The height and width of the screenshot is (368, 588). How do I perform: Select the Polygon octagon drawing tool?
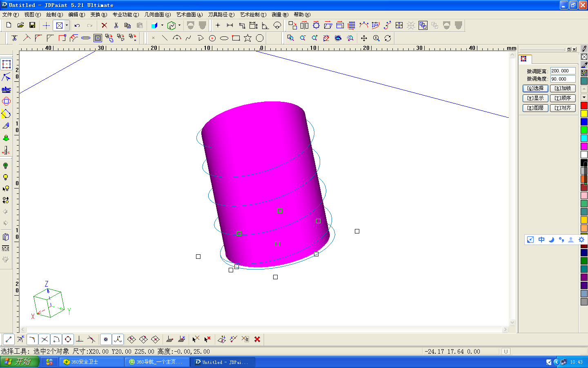pyautogui.click(x=260, y=38)
